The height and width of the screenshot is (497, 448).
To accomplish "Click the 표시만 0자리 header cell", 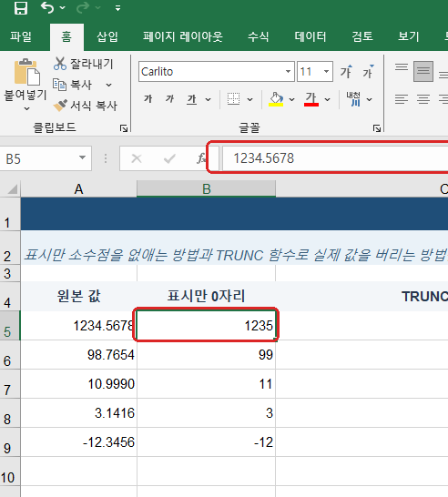I will [207, 296].
